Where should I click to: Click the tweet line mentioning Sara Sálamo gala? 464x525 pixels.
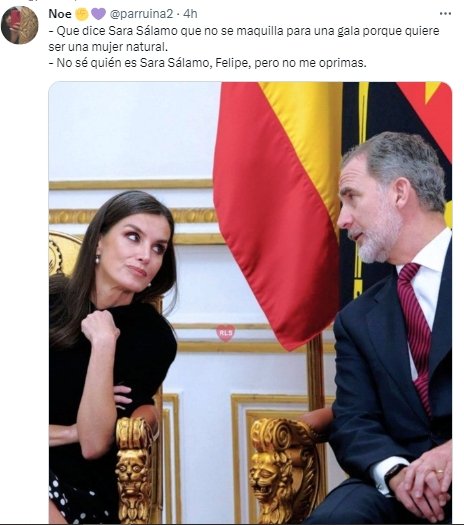[x=244, y=31]
